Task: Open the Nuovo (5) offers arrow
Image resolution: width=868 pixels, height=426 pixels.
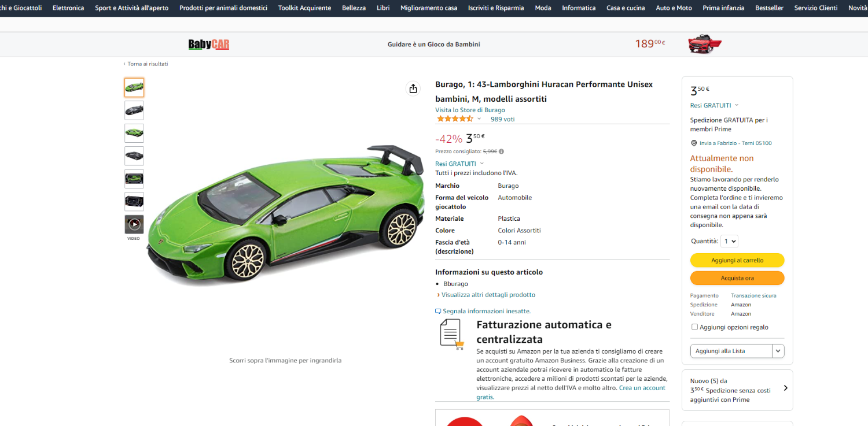Action: tap(785, 388)
